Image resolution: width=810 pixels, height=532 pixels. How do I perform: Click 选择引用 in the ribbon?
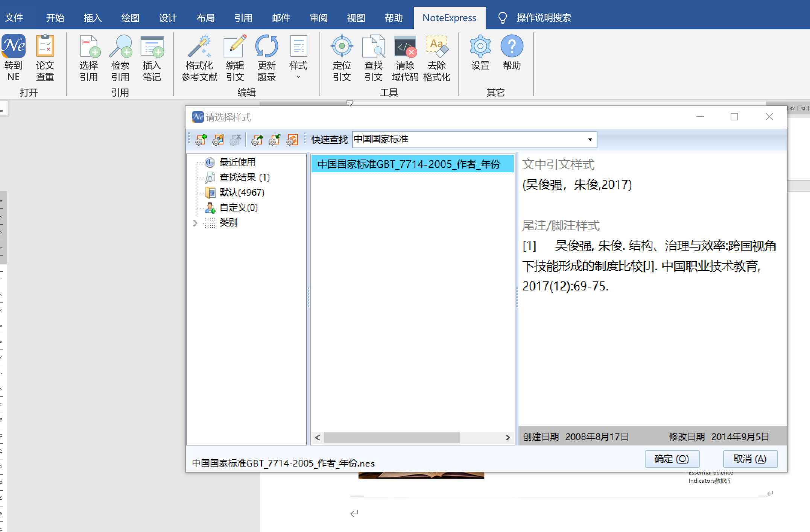(x=89, y=58)
